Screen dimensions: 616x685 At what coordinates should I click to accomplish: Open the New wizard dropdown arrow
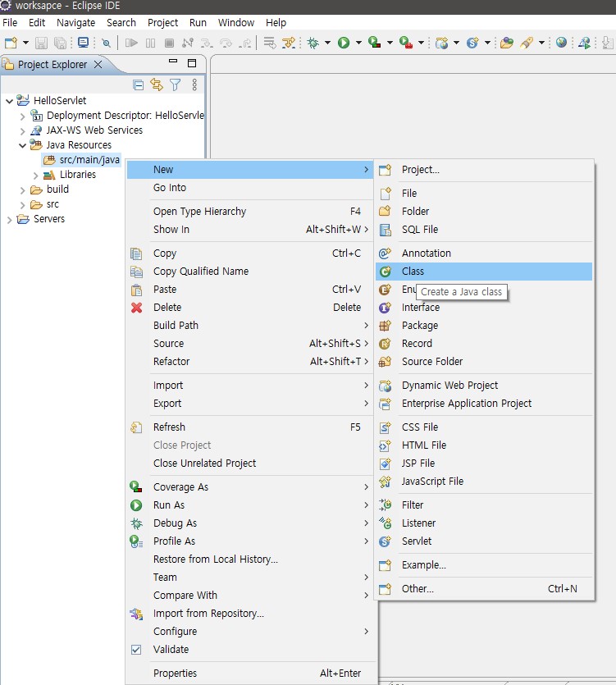(25, 43)
